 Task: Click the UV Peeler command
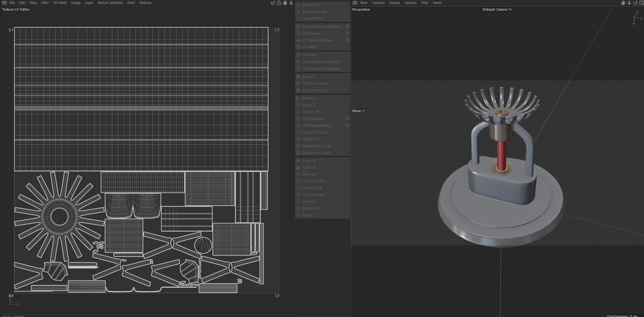[323, 55]
